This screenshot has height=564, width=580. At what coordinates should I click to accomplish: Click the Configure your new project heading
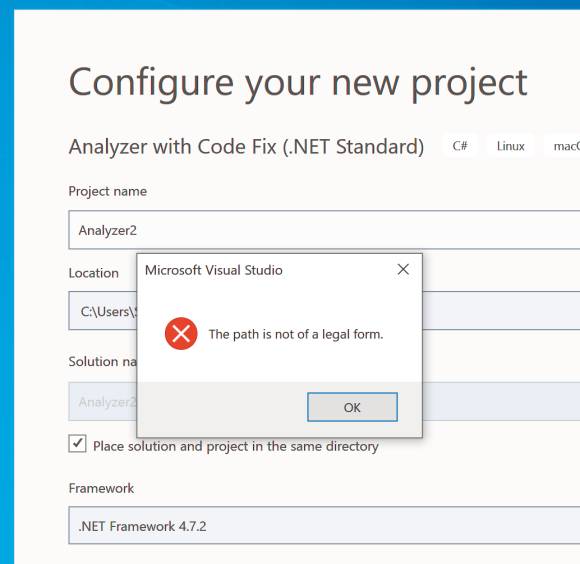click(298, 84)
